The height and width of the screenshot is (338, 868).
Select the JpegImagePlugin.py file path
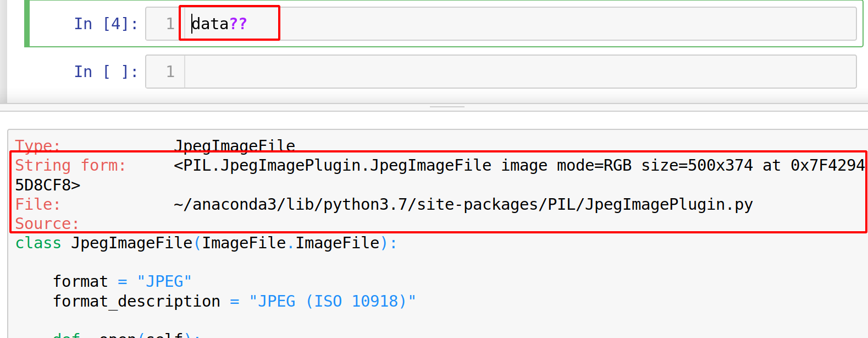tap(462, 204)
